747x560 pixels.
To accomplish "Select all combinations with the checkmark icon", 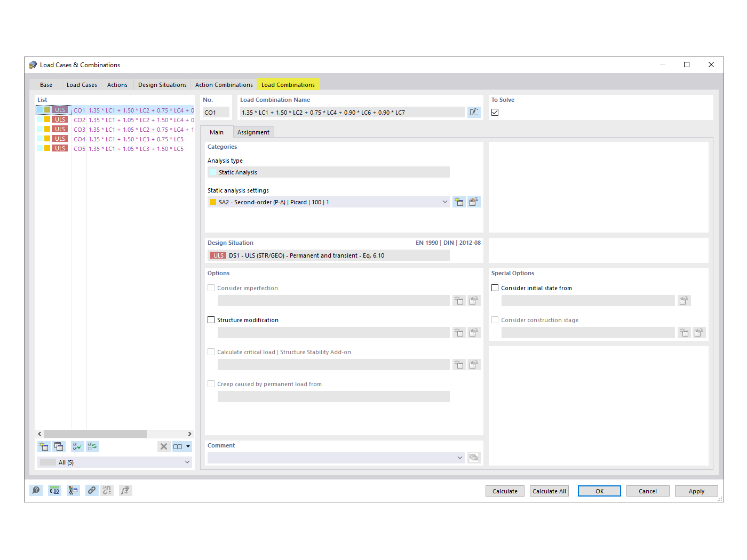I will [77, 446].
